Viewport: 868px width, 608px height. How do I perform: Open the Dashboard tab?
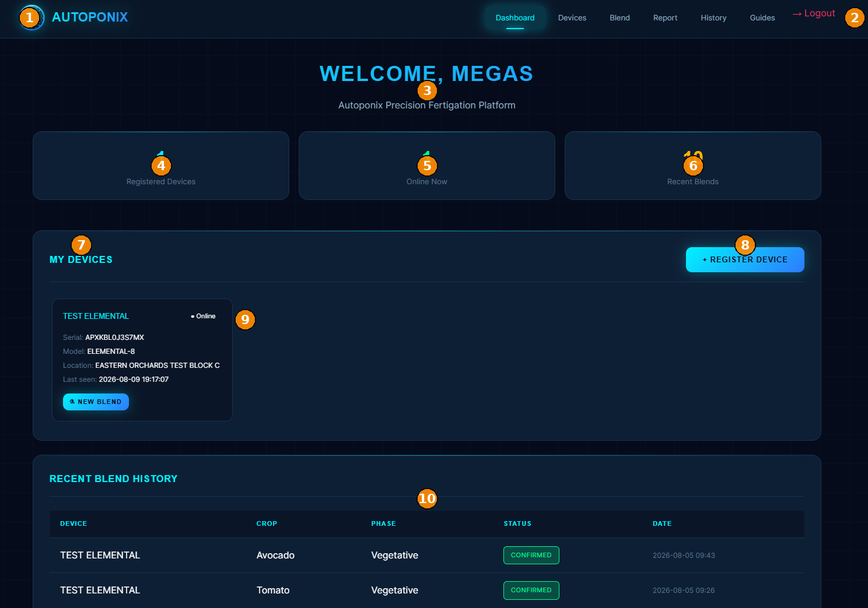coord(515,18)
